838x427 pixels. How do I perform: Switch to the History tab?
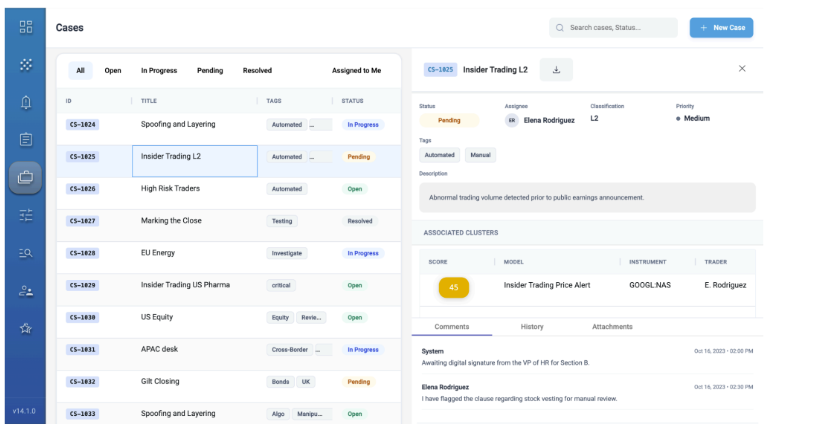pyautogui.click(x=532, y=327)
